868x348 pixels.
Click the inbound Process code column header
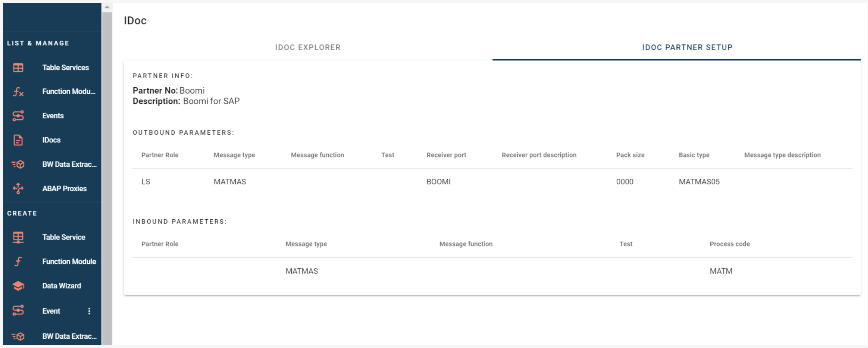pyautogui.click(x=729, y=244)
